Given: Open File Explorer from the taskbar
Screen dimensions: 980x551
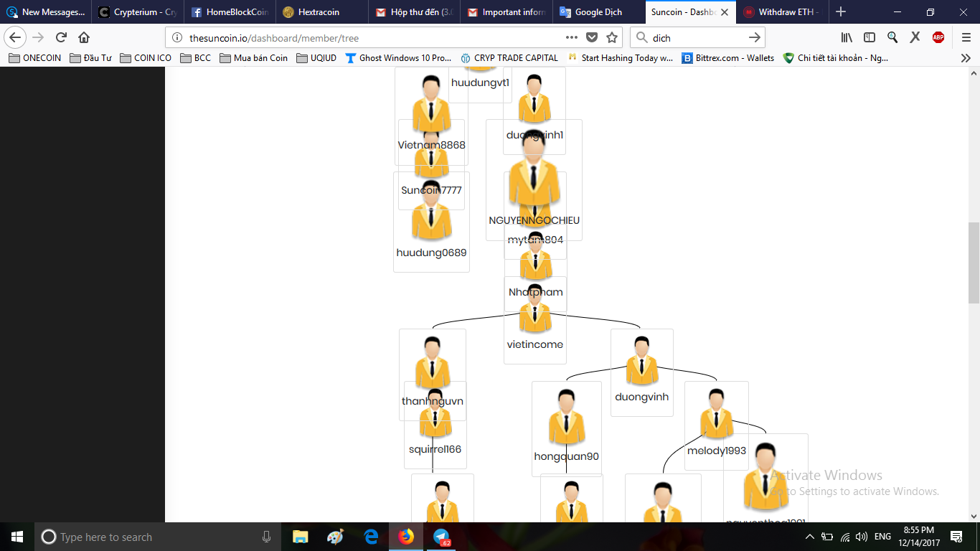Looking at the screenshot, I should pos(300,537).
